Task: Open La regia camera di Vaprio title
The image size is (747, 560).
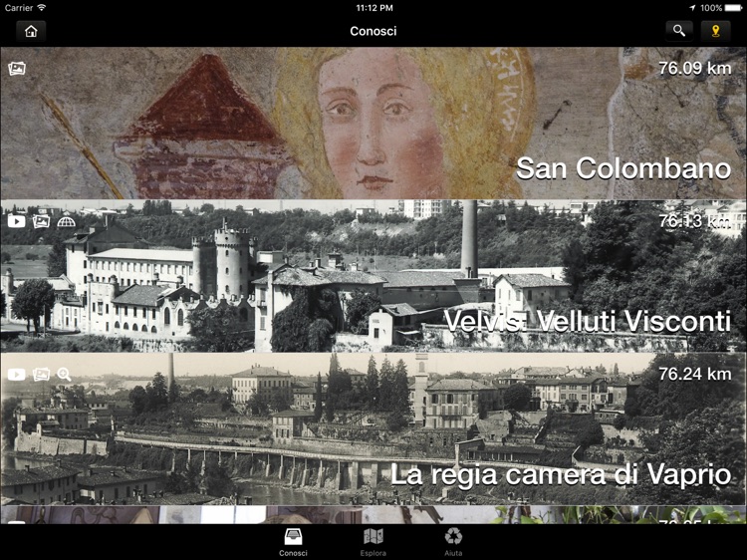Action: click(x=561, y=474)
